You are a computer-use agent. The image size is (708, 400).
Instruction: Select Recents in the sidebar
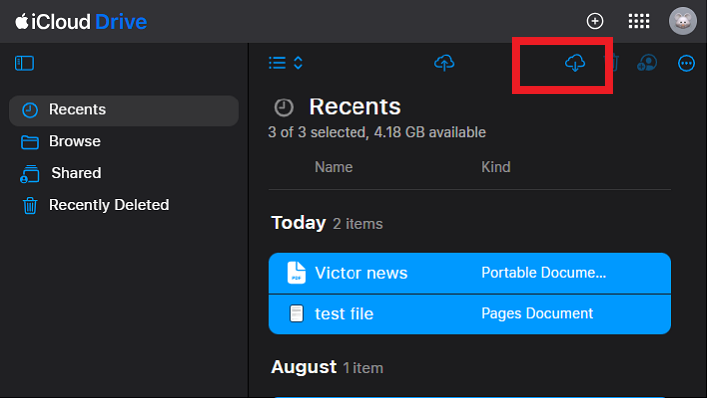77,110
